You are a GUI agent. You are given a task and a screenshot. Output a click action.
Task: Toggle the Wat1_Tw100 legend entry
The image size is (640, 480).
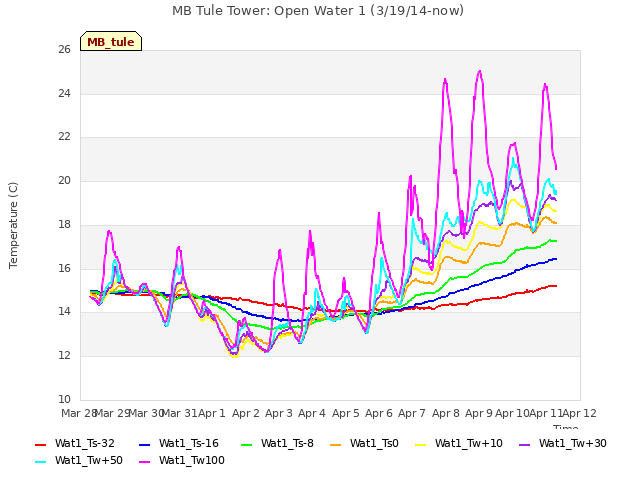182,461
